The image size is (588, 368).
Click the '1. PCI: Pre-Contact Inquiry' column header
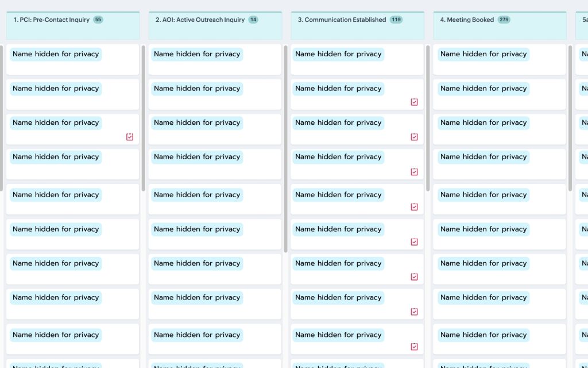tap(52, 20)
